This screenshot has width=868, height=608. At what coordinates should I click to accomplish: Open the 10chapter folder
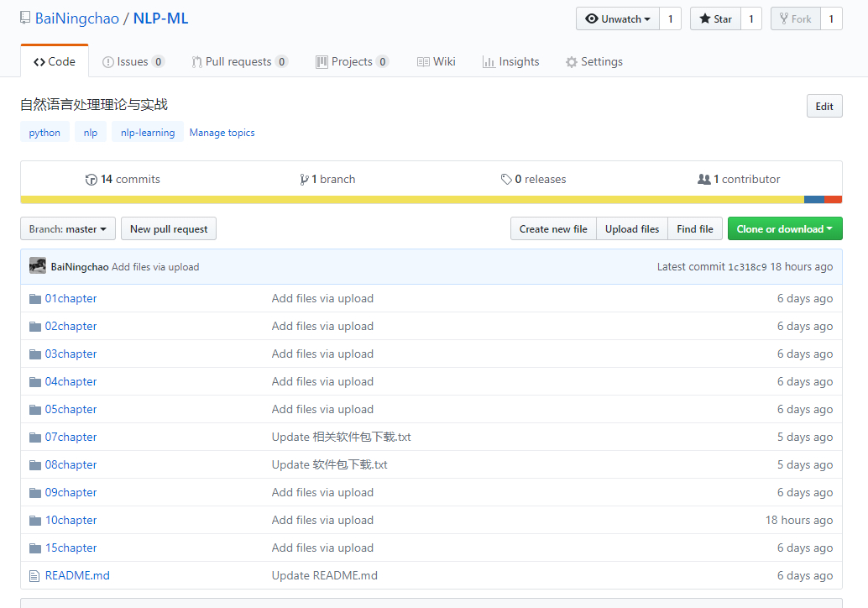(71, 520)
